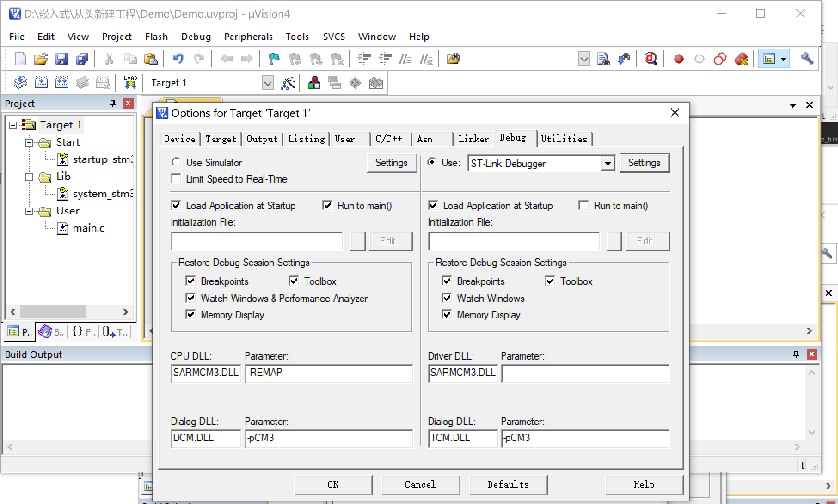Collapse the Lib group in project tree
This screenshot has height=504, width=838.
29,177
